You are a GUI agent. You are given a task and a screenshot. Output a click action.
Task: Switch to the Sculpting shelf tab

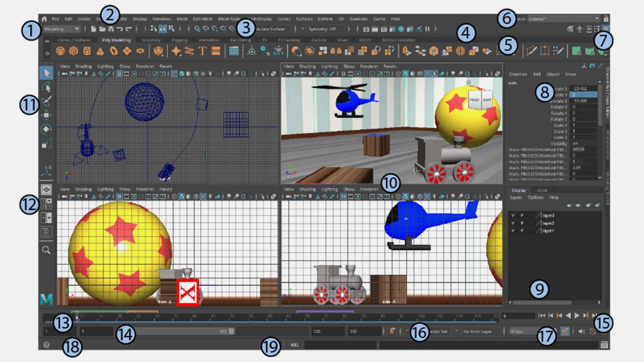coord(151,40)
